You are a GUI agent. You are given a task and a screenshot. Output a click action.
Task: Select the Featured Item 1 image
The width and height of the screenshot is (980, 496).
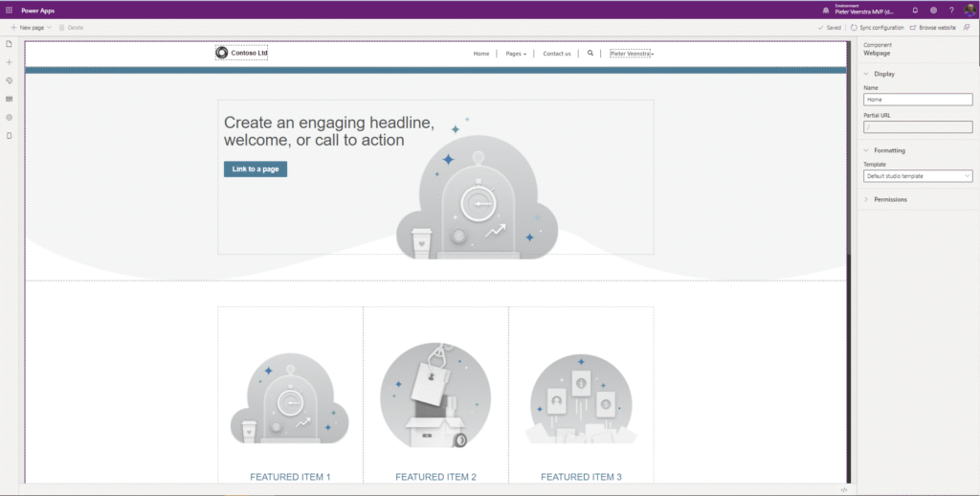[x=290, y=398]
